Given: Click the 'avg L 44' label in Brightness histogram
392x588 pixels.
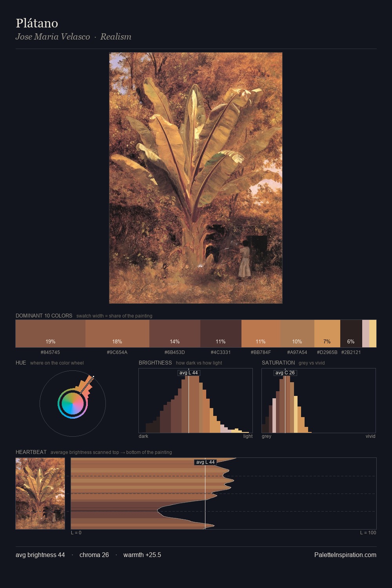Looking at the screenshot, I should [189, 373].
